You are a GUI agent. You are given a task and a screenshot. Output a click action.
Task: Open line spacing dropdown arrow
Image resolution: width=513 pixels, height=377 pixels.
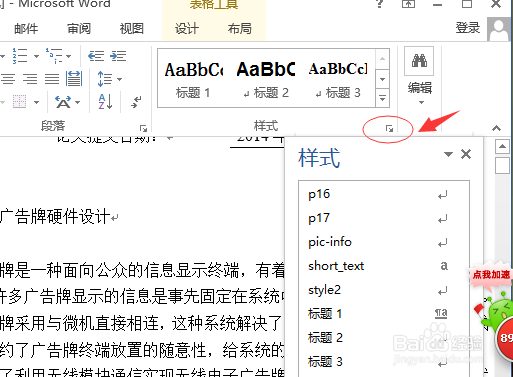click(x=119, y=79)
